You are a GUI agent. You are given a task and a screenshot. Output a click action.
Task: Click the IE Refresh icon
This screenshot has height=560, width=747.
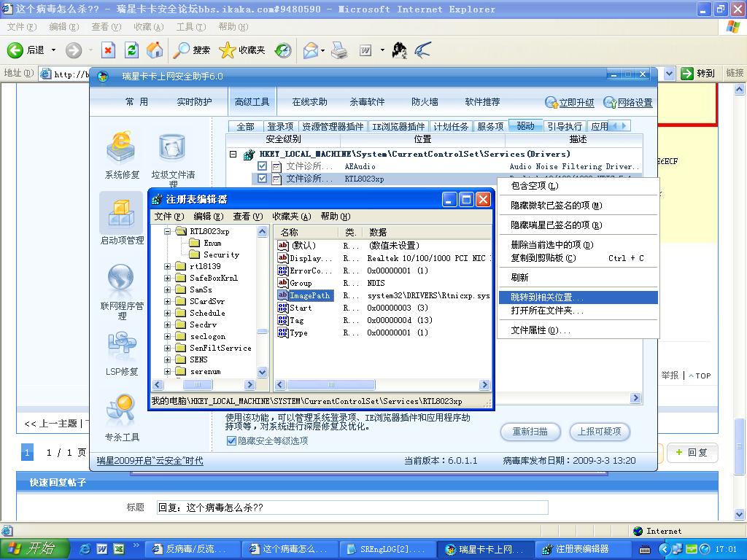131,50
